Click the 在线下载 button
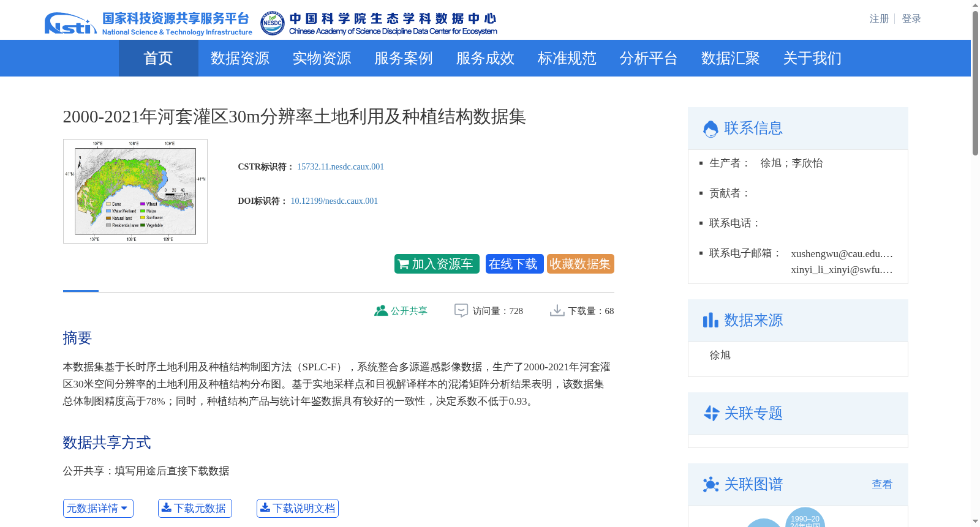The height and width of the screenshot is (527, 980). pyautogui.click(x=514, y=264)
